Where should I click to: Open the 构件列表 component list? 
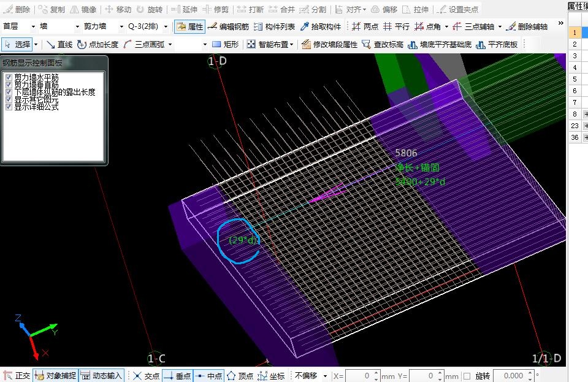click(x=274, y=27)
